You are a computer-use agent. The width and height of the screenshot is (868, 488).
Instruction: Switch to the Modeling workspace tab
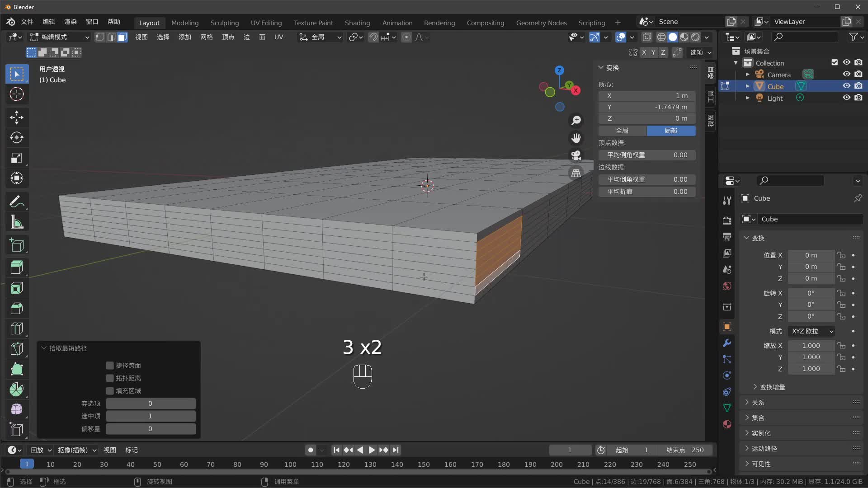point(184,23)
